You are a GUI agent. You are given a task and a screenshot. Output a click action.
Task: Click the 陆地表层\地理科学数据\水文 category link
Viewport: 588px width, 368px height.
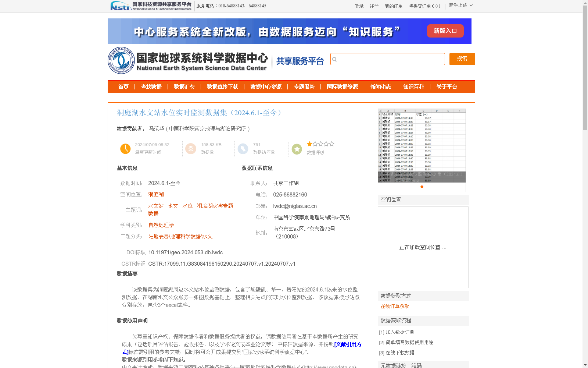tap(180, 237)
